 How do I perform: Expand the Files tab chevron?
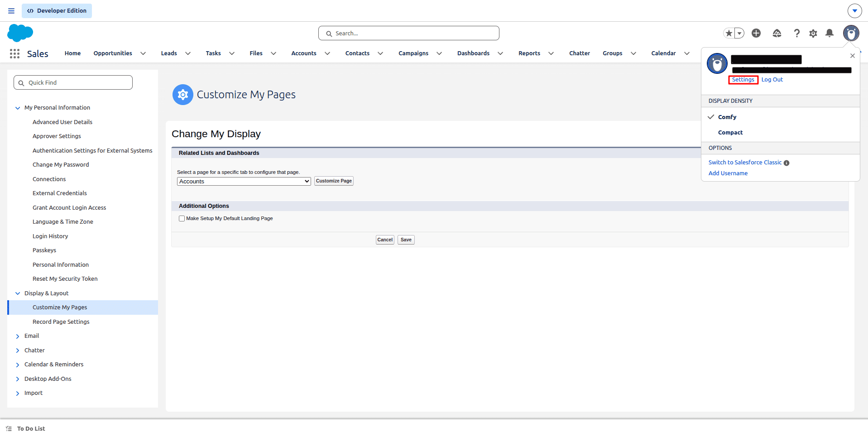click(273, 53)
